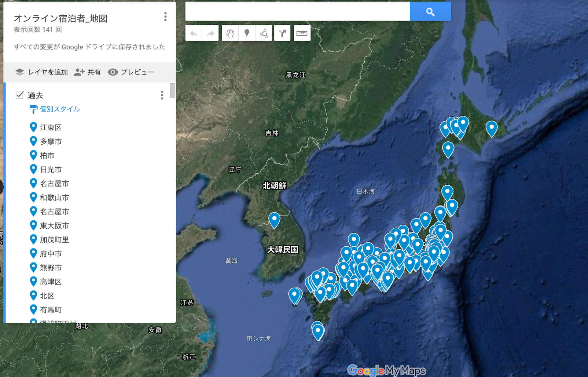The height and width of the screenshot is (377, 588).
Task: Select the add directions tool
Action: pos(282,33)
